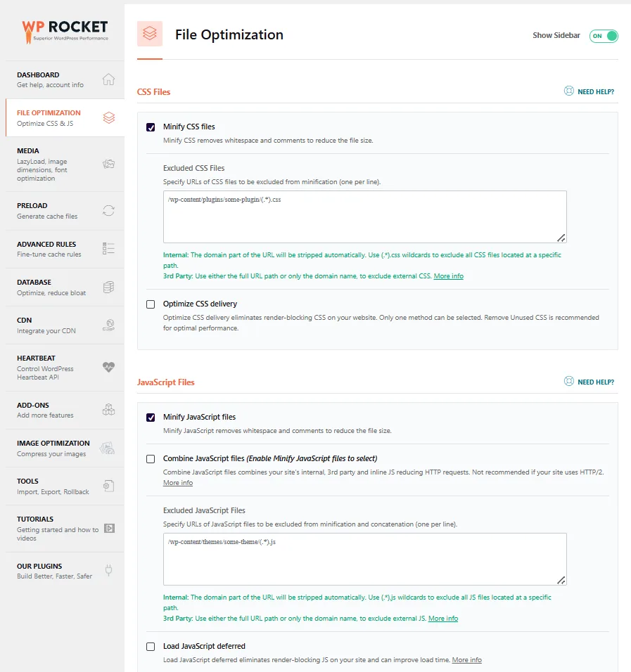Click the Tutorials video play icon
Image resolution: width=631 pixels, height=672 pixels.
(109, 529)
